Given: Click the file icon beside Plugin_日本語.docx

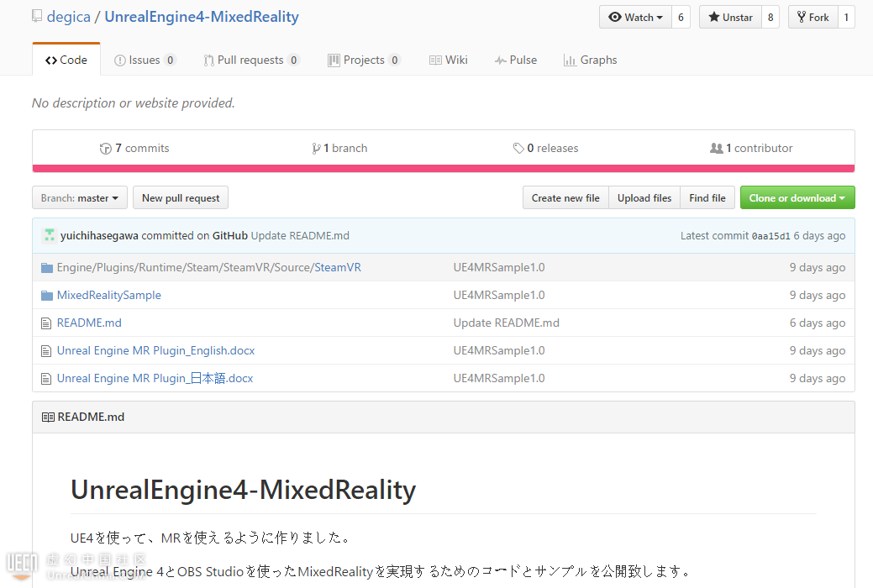Looking at the screenshot, I should [x=46, y=379].
